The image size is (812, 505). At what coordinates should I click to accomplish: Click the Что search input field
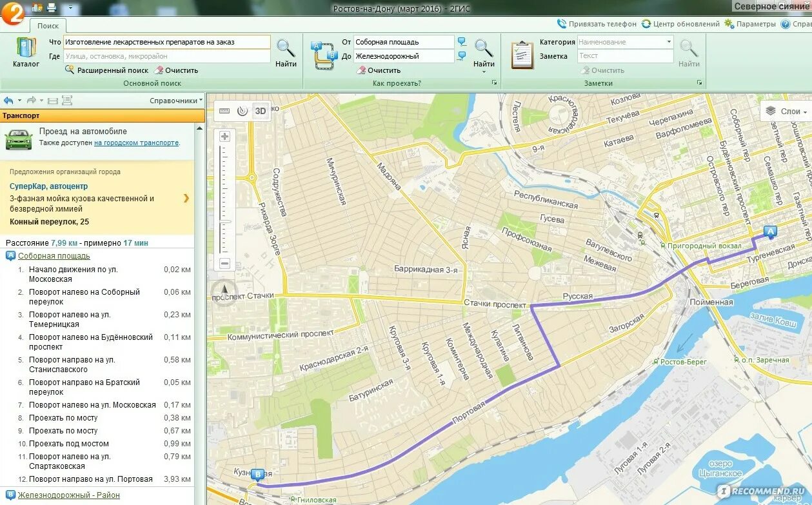click(167, 42)
